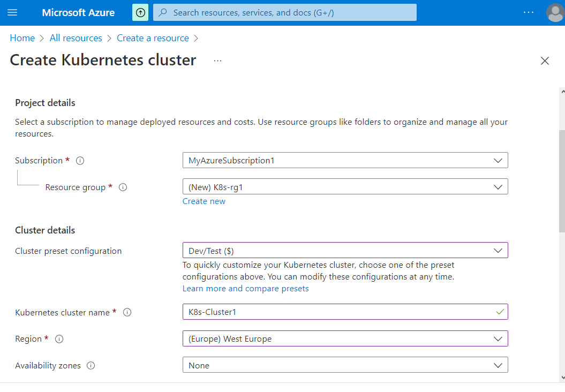This screenshot has height=392, width=565.
Task: Click the Create new resource group link
Action: 204,201
